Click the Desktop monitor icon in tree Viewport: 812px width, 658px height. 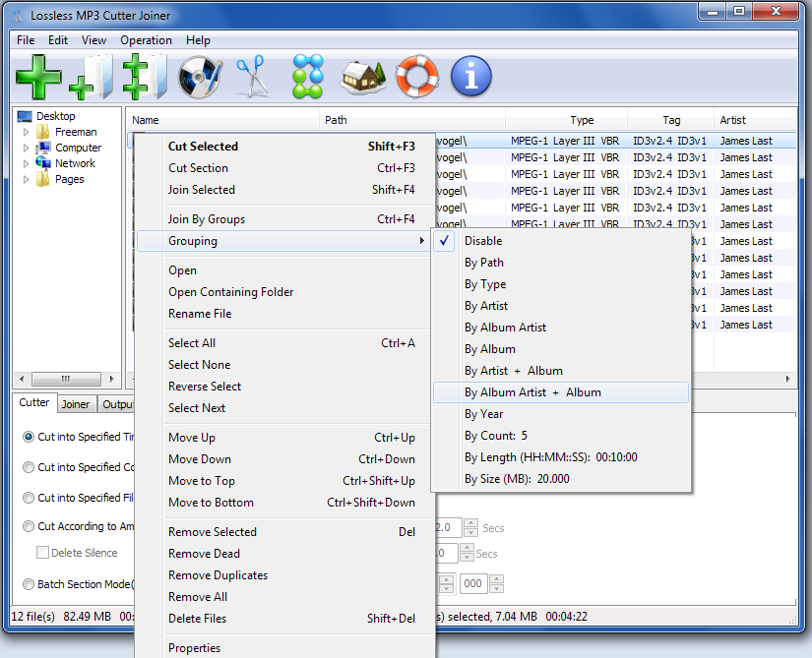[25, 116]
